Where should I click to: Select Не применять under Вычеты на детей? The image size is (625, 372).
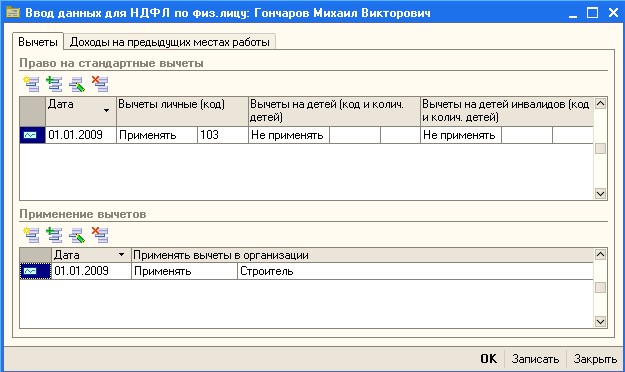pos(289,135)
